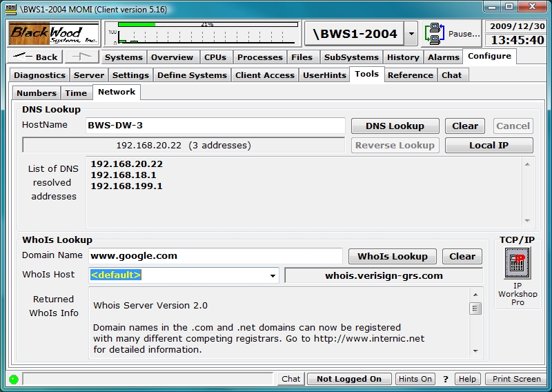Click the BlackWood Systems logo
This screenshot has height=392, width=552.
(x=54, y=33)
